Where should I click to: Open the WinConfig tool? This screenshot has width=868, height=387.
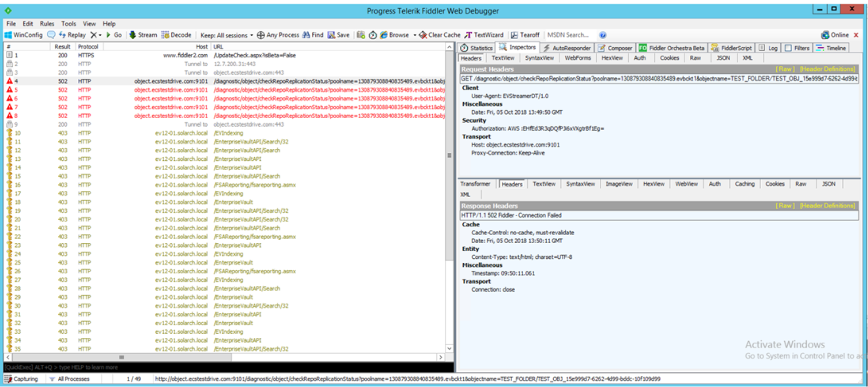(x=24, y=35)
